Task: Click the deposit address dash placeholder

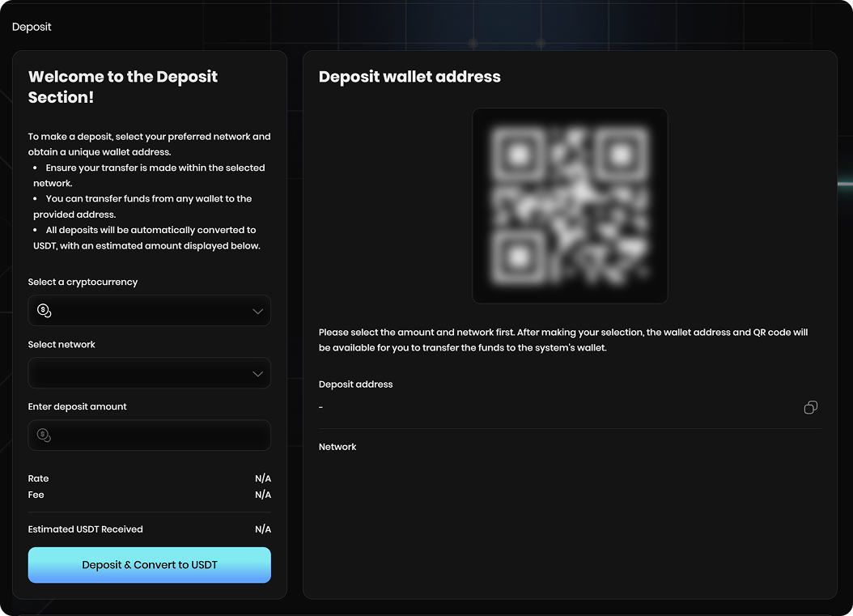Action: click(x=321, y=407)
